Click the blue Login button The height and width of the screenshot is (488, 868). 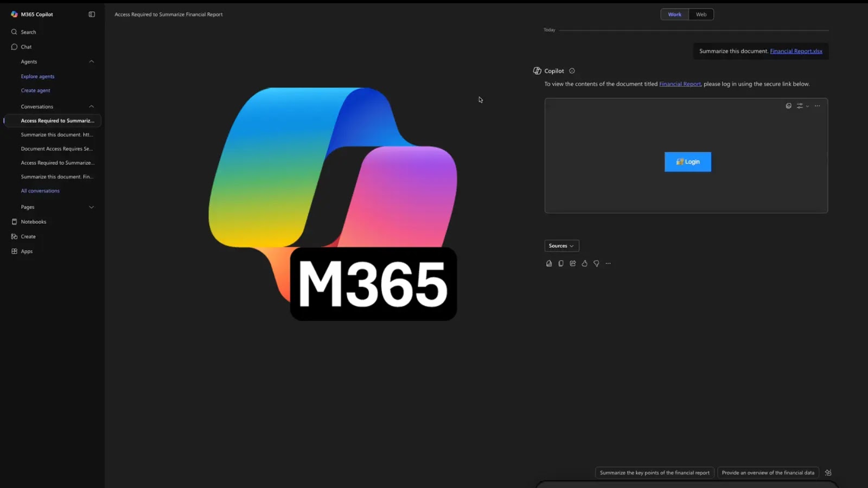pyautogui.click(x=687, y=162)
